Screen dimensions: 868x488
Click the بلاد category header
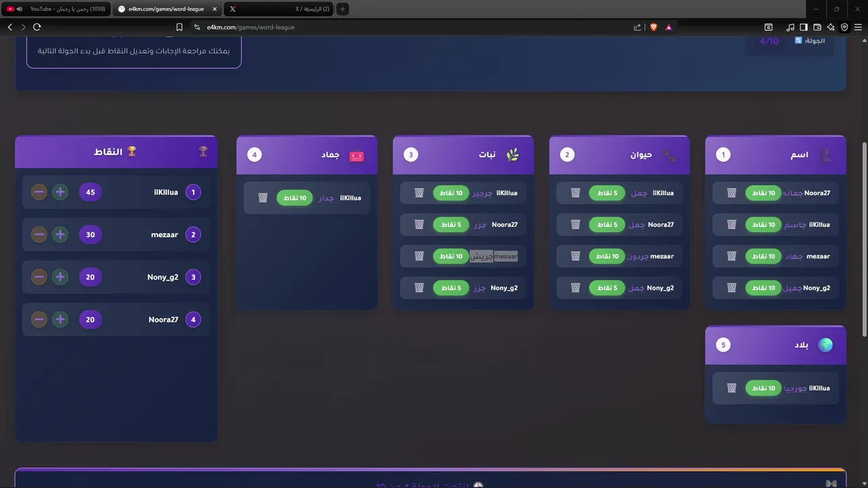[x=776, y=345]
